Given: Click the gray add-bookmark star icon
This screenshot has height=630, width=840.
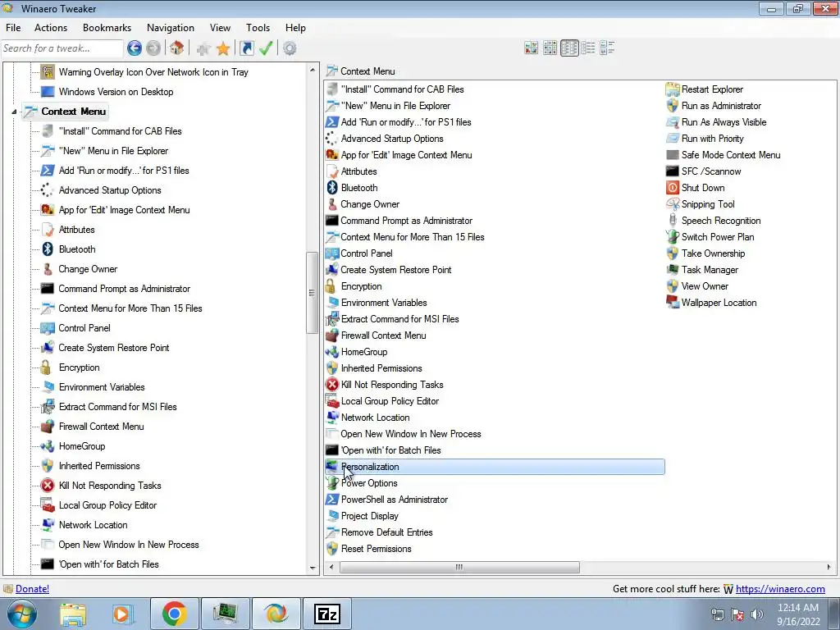Looking at the screenshot, I should click(x=203, y=48).
